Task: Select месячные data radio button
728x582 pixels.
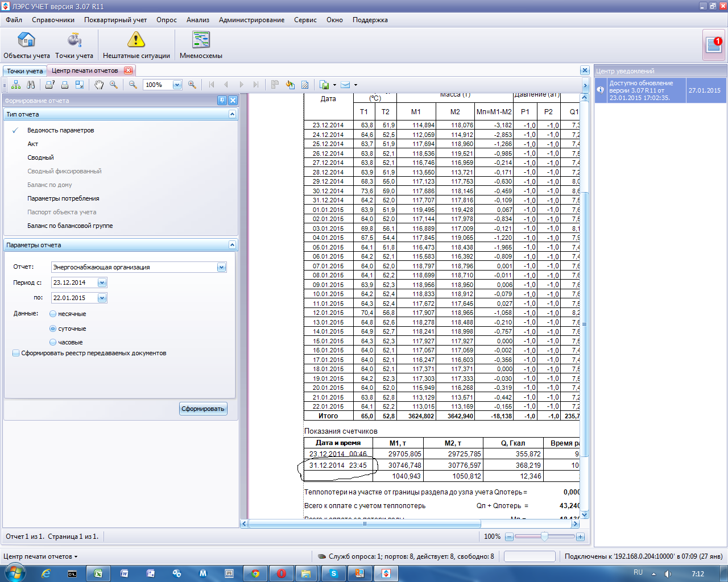Action: (x=53, y=314)
